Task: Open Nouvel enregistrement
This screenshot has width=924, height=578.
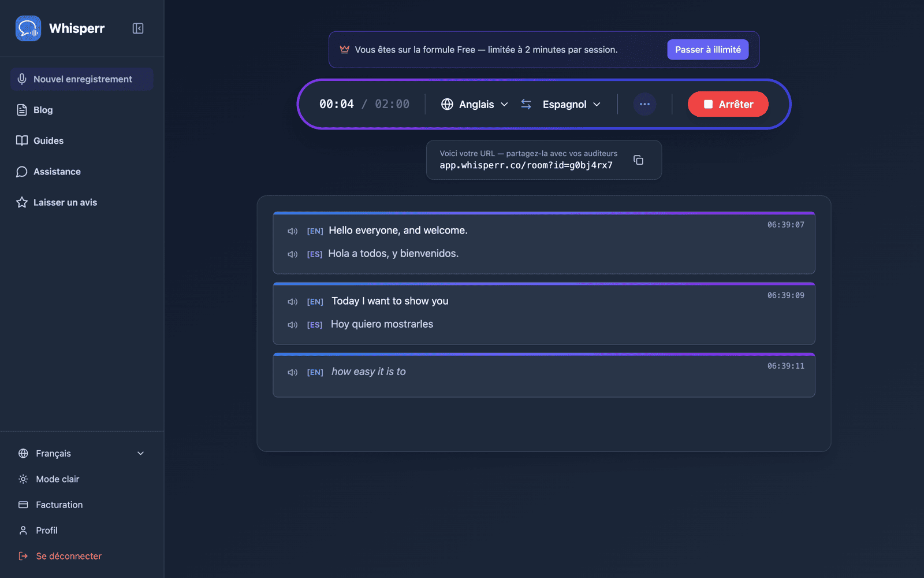Action: 81,79
